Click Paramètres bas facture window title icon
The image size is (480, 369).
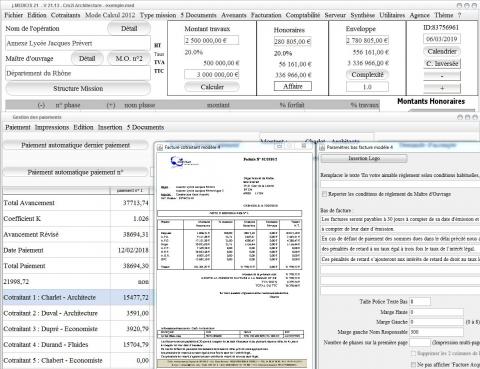tap(322, 147)
